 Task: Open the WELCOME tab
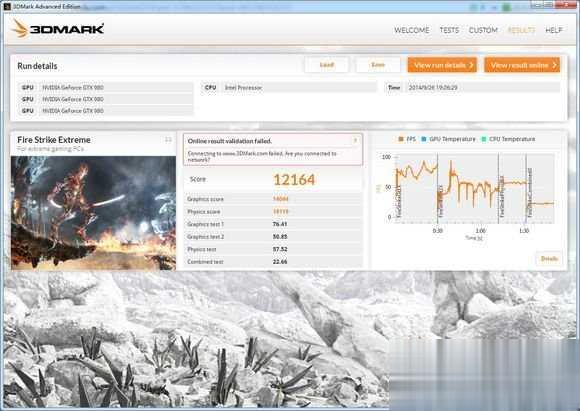pos(412,30)
